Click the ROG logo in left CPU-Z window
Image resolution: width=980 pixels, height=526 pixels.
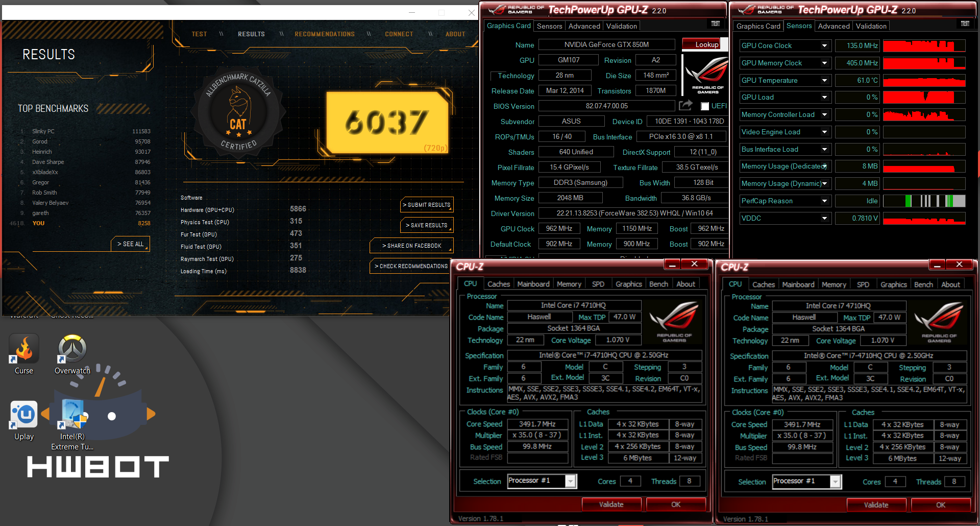674,323
